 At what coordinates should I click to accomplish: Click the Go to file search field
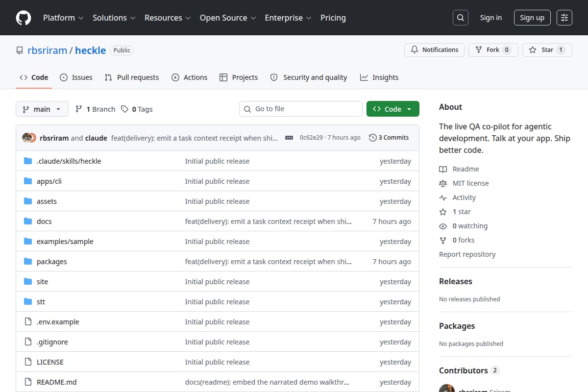coord(301,109)
